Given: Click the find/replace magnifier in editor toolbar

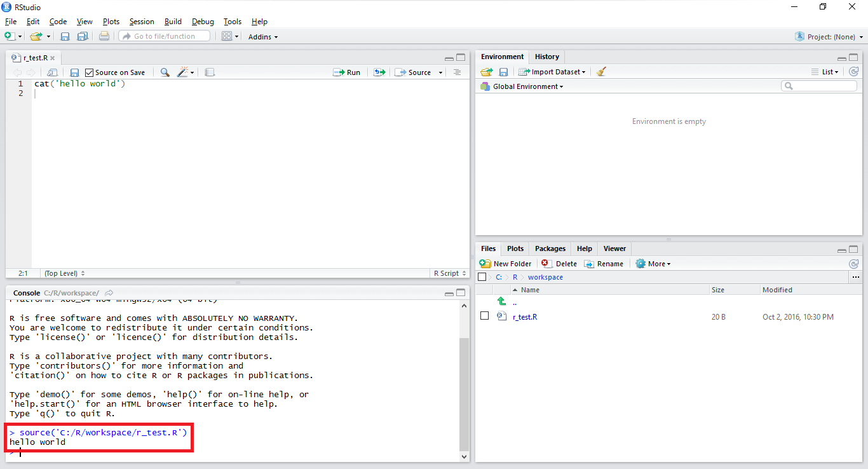Looking at the screenshot, I should click(165, 72).
